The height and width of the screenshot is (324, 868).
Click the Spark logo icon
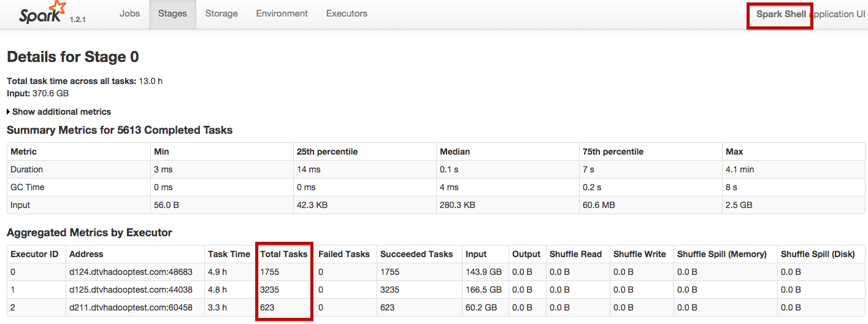[40, 13]
